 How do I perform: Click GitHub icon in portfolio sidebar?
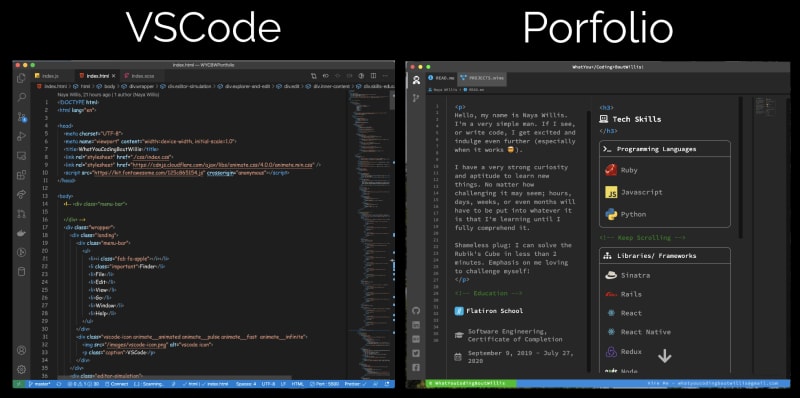416,310
